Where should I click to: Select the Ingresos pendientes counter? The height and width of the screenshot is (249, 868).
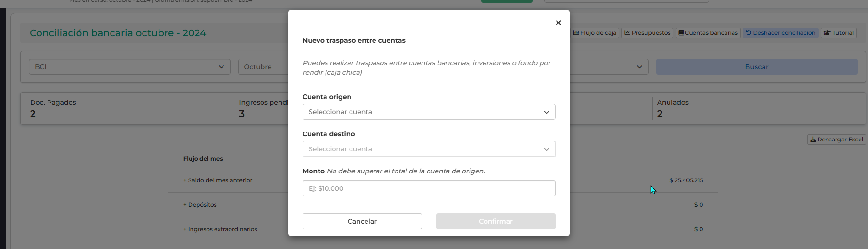point(263,109)
